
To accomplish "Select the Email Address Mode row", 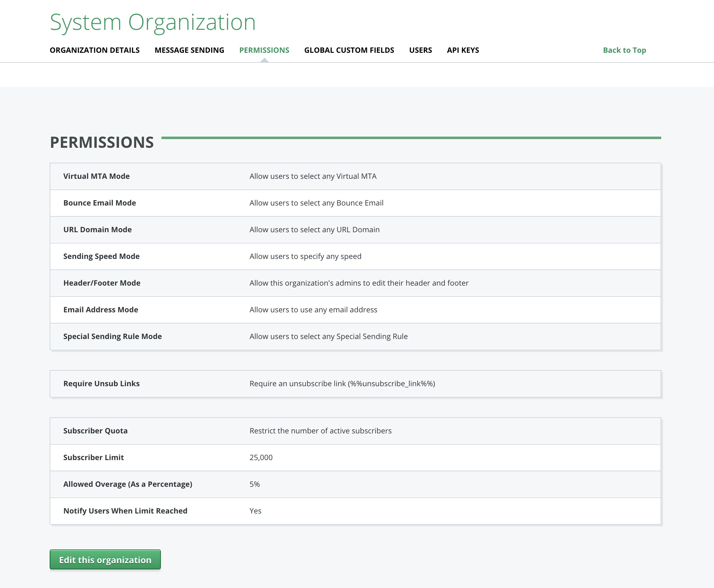I will 100,310.
